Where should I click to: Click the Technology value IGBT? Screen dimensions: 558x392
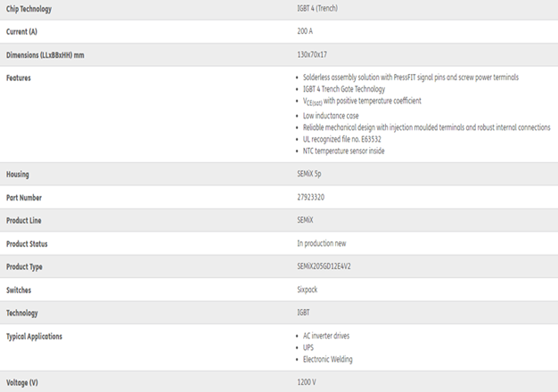303,313
